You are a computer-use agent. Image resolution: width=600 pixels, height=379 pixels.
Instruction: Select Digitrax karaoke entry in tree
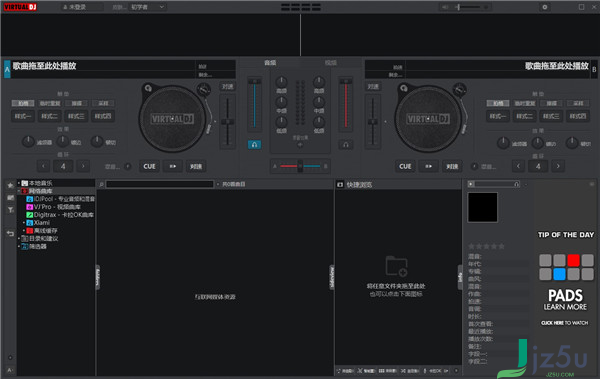point(60,215)
